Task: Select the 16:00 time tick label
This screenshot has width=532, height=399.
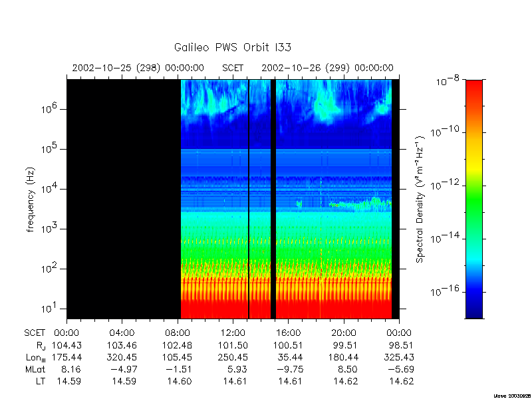Action: click(x=289, y=333)
